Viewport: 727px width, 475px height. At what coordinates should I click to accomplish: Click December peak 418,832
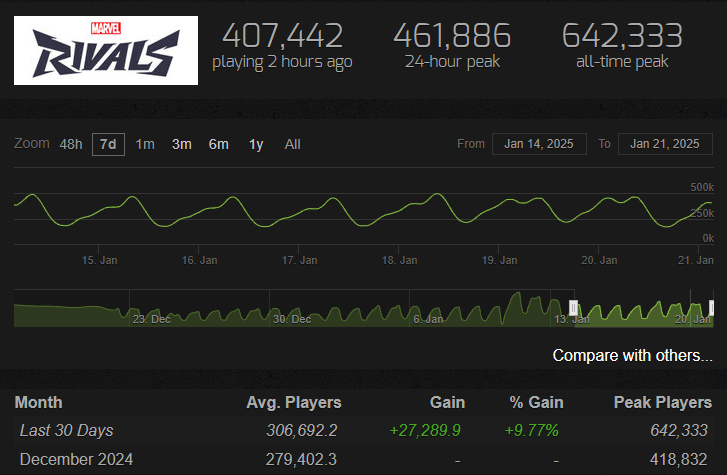(x=679, y=459)
